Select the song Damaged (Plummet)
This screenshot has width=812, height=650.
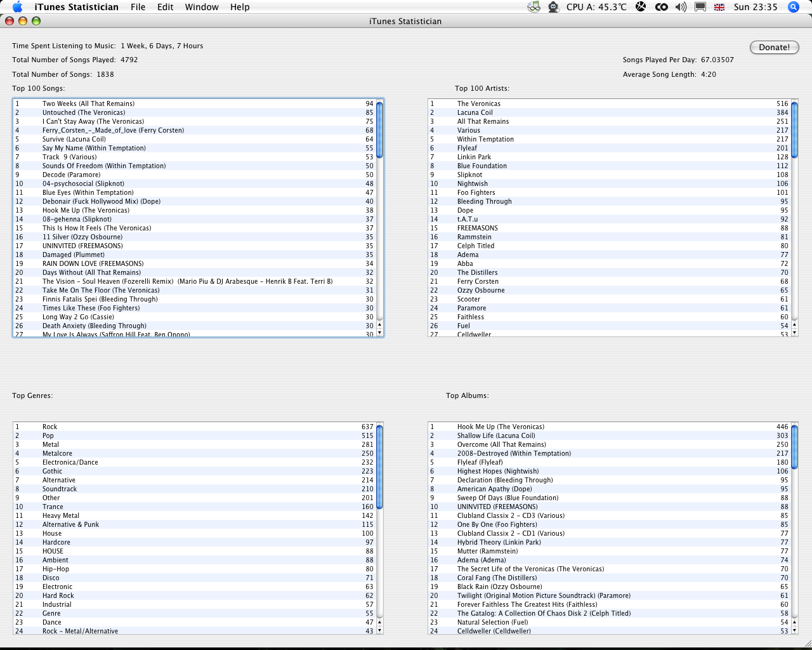click(195, 255)
